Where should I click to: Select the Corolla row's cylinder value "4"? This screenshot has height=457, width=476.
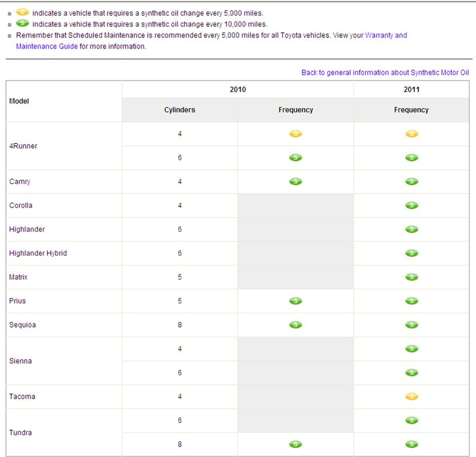click(x=180, y=205)
